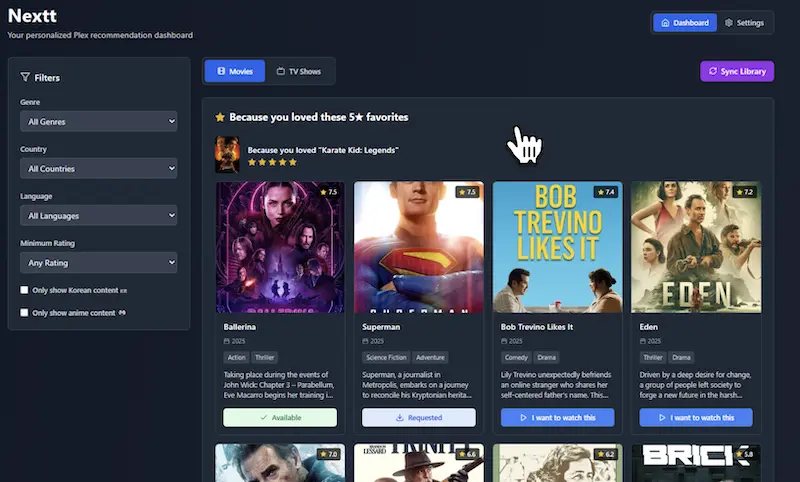Open the Dashboard view
This screenshot has height=482, width=800.
click(685, 23)
